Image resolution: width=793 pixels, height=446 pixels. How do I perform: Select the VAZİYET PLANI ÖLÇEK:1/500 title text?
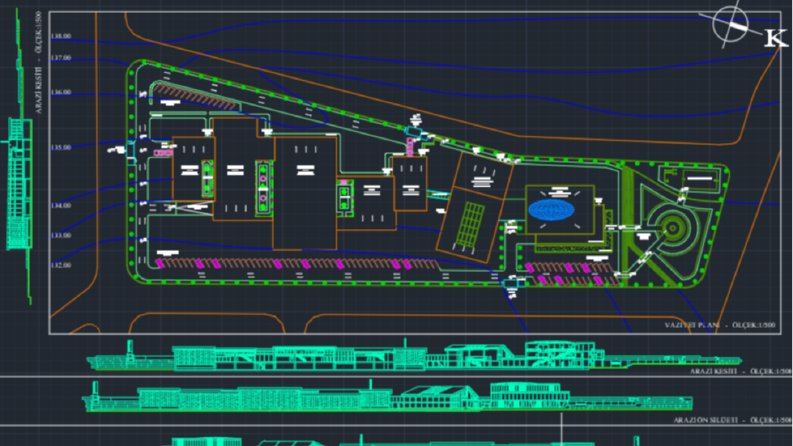tap(720, 325)
